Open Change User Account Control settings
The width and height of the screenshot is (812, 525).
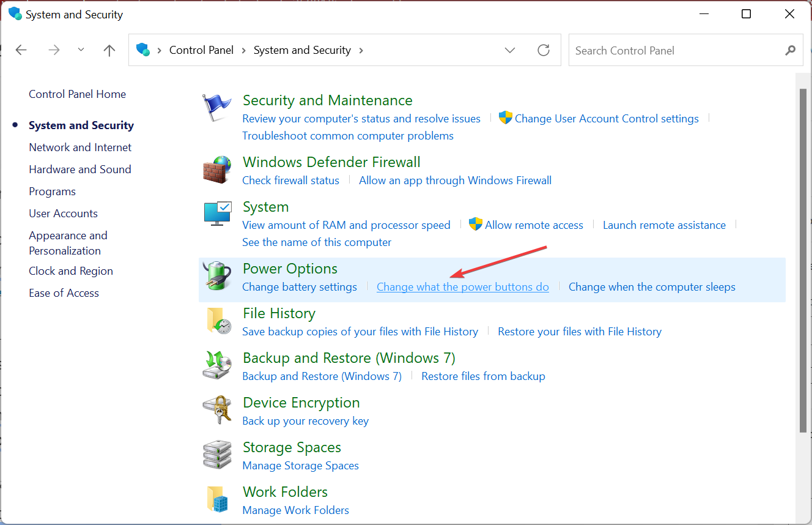pos(607,119)
